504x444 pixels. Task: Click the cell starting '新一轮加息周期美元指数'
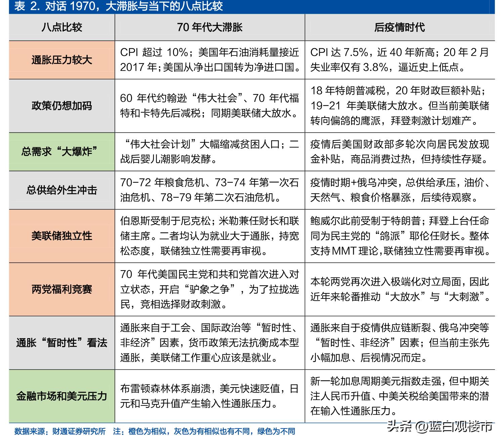click(400, 396)
